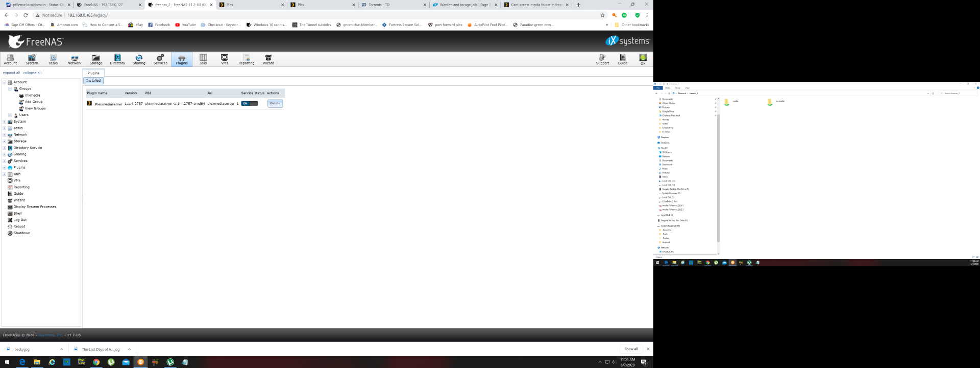Open File Explorer from left taskbar
This screenshot has width=980, height=368.
37,362
